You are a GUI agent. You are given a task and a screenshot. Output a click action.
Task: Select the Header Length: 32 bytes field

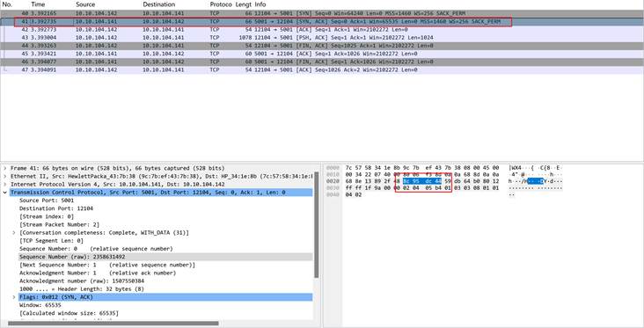click(82, 289)
